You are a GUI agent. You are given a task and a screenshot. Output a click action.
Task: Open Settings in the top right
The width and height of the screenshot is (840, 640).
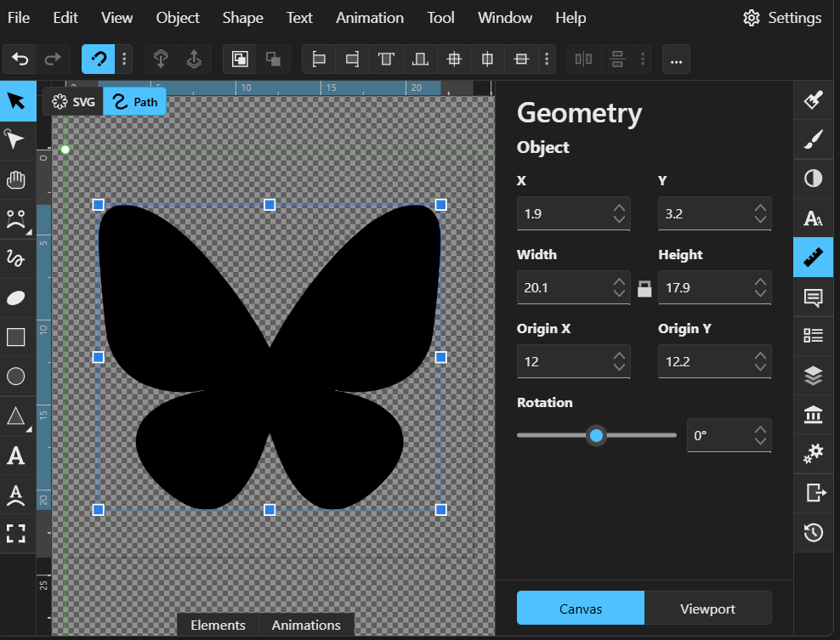(782, 18)
